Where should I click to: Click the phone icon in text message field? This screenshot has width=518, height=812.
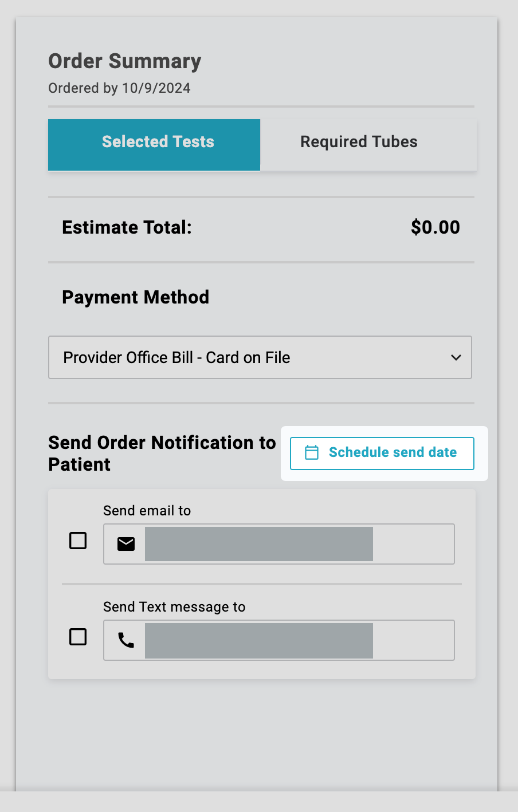click(126, 640)
